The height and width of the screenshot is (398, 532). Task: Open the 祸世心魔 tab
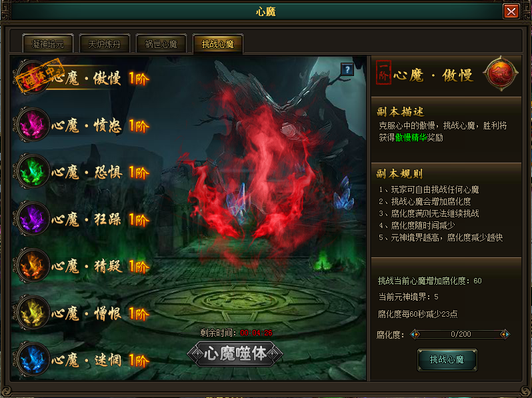(x=161, y=44)
